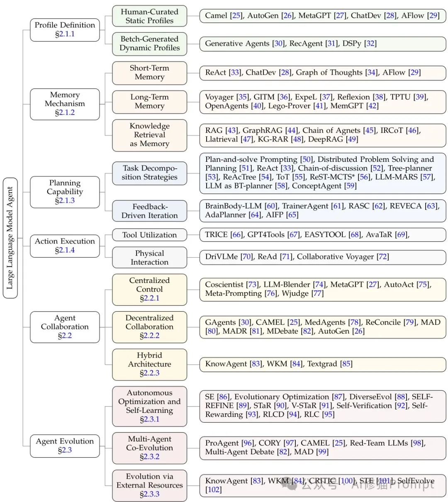
Task: Open citation [67] next to GPT4Tools
Action: [x=293, y=235]
